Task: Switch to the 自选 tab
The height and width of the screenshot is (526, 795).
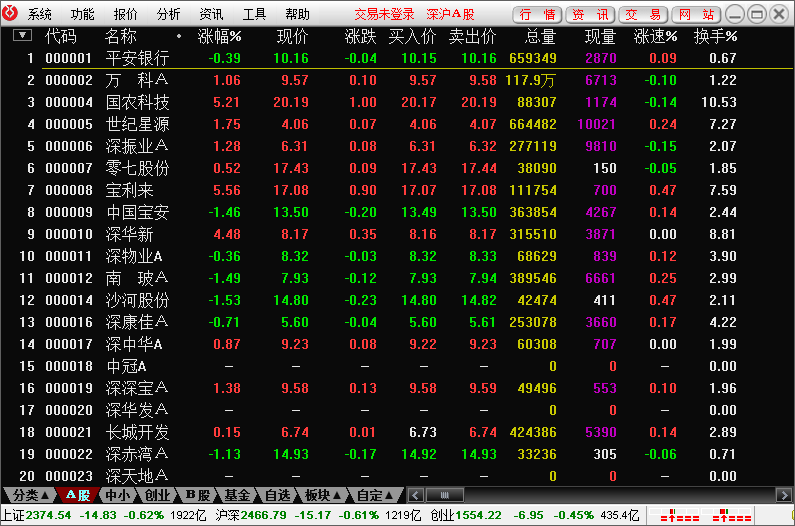Action: click(277, 495)
